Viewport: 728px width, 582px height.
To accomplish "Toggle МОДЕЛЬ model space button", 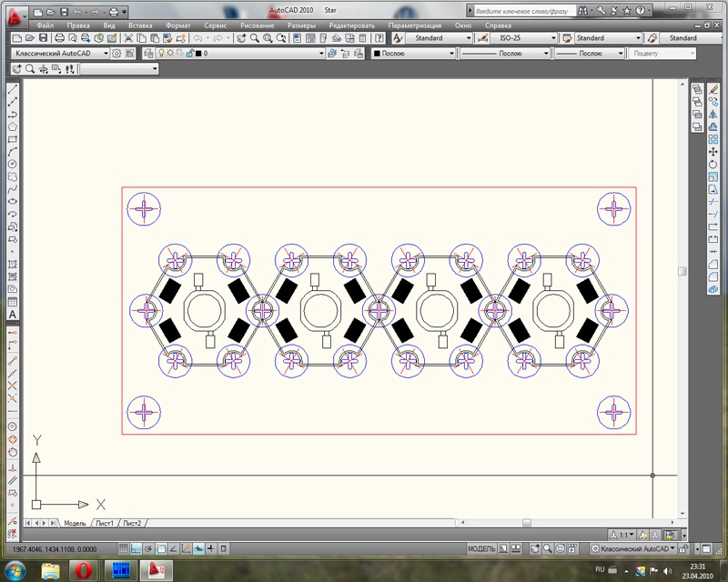I will point(480,549).
